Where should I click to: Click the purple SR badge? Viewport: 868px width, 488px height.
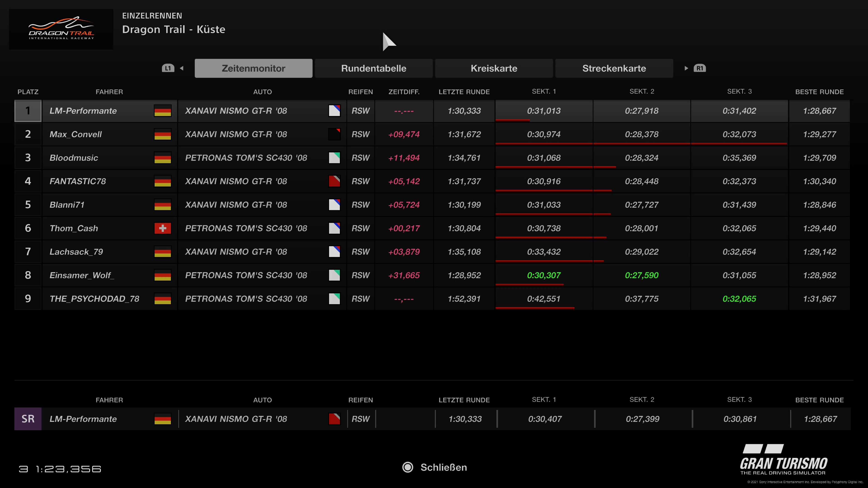point(28,419)
